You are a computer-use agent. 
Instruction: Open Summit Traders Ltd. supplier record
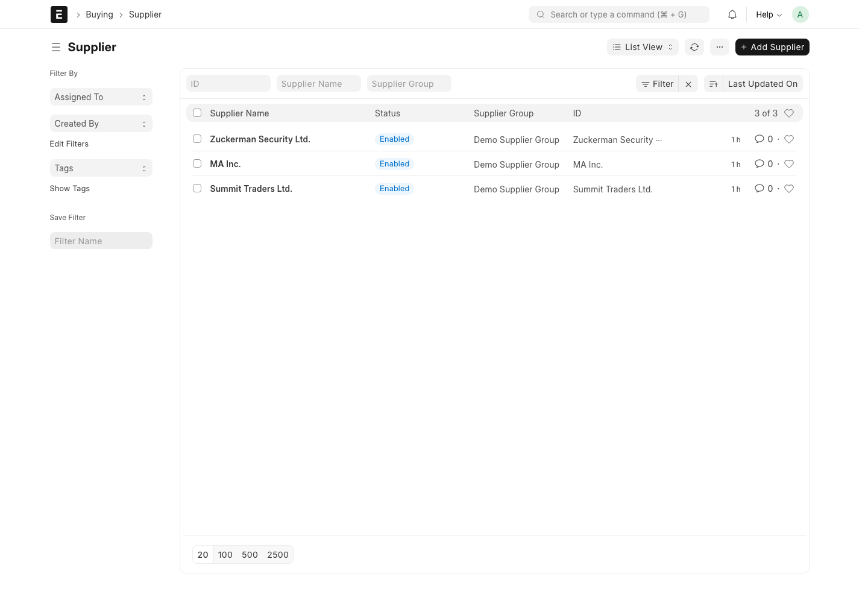coord(251,189)
